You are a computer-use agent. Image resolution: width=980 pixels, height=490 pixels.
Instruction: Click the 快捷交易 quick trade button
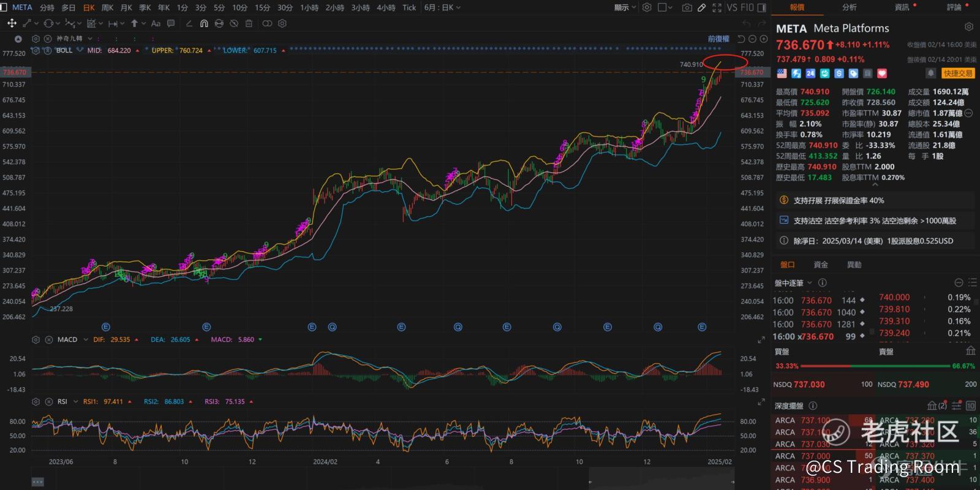click(958, 73)
